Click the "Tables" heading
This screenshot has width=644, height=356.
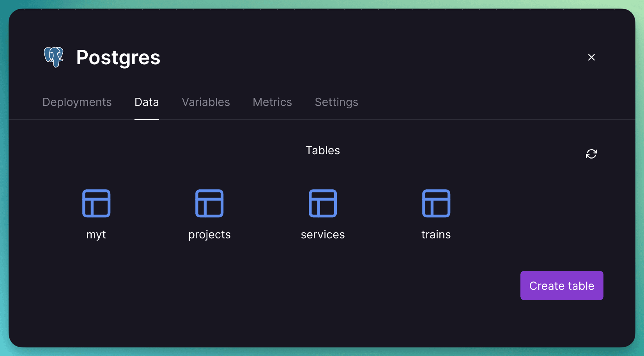click(323, 150)
